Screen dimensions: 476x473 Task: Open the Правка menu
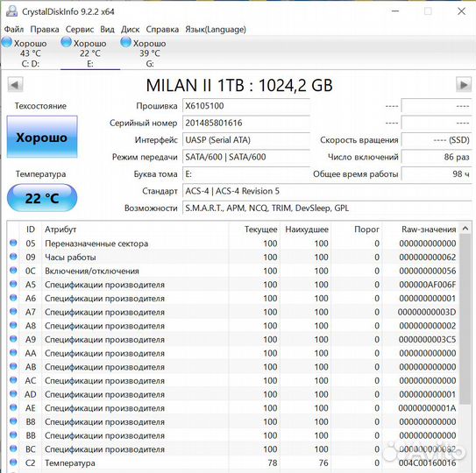point(45,30)
